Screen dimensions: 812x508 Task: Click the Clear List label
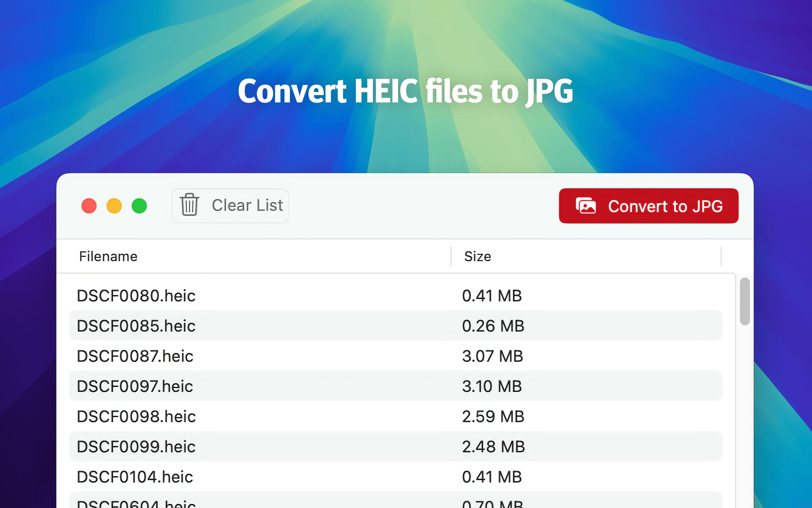(x=247, y=205)
